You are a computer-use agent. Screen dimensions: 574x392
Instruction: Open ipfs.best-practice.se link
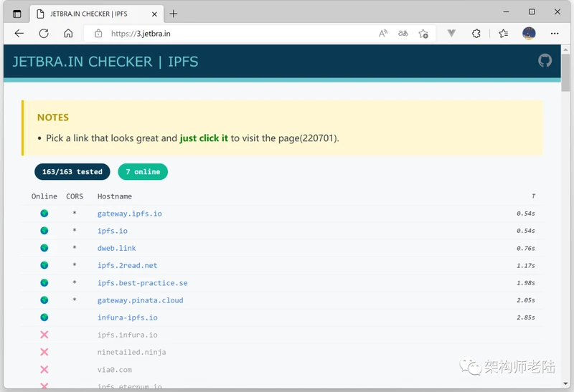pos(142,283)
